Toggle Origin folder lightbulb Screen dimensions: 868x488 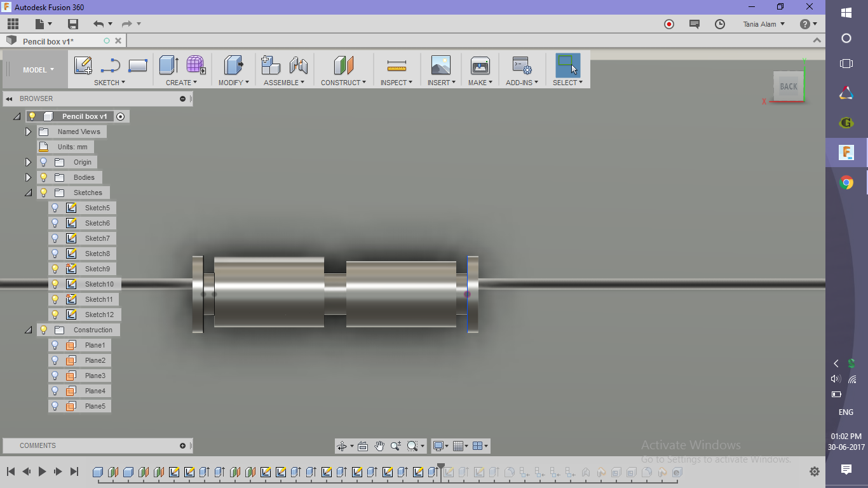pyautogui.click(x=43, y=162)
